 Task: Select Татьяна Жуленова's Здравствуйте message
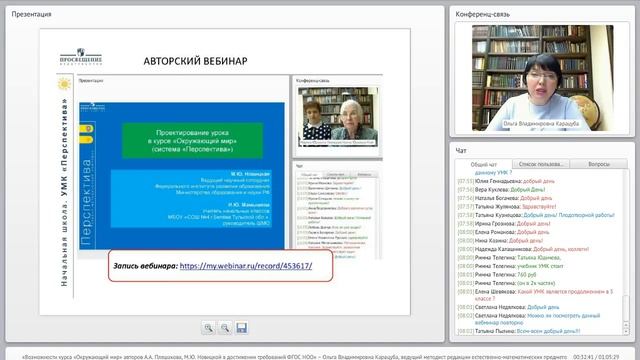[507, 207]
